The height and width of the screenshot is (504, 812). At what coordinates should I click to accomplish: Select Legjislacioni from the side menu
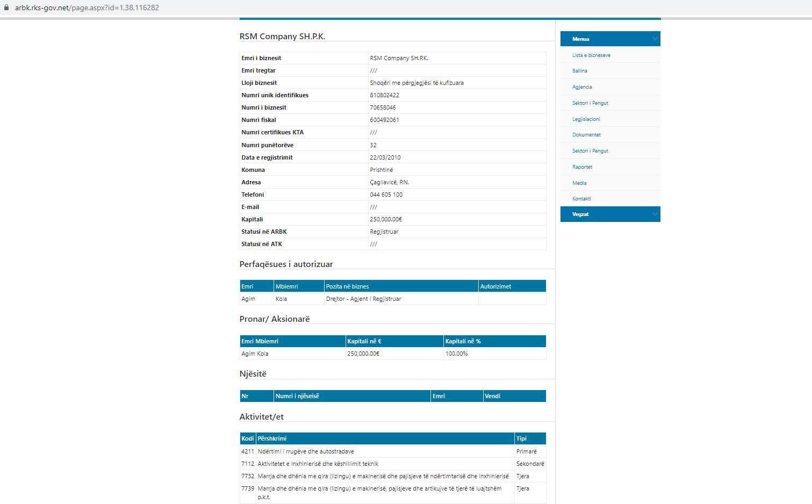586,119
